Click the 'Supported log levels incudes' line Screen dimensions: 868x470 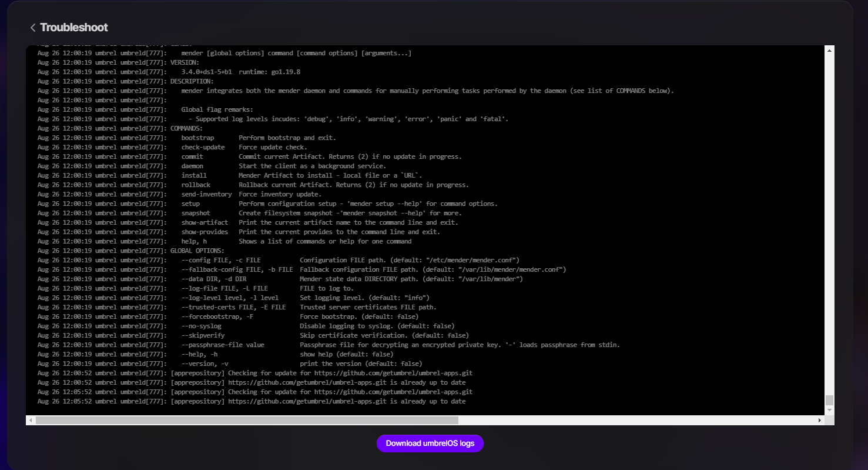pyautogui.click(x=273, y=119)
